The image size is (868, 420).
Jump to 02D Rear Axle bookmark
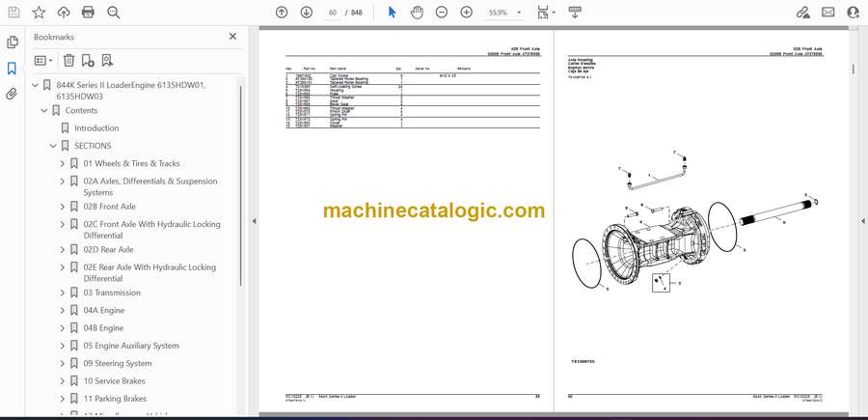[x=108, y=250]
